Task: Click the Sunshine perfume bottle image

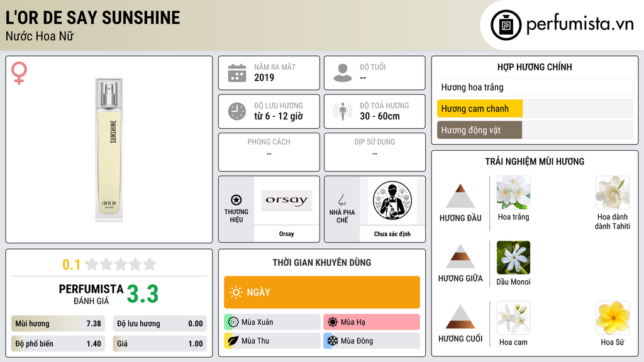Action: point(109,150)
